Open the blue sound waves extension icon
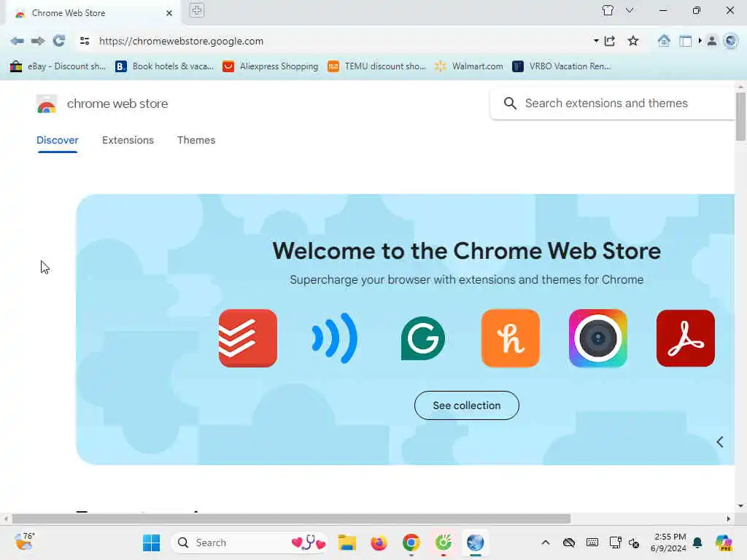This screenshot has width=747, height=560. coord(335,338)
